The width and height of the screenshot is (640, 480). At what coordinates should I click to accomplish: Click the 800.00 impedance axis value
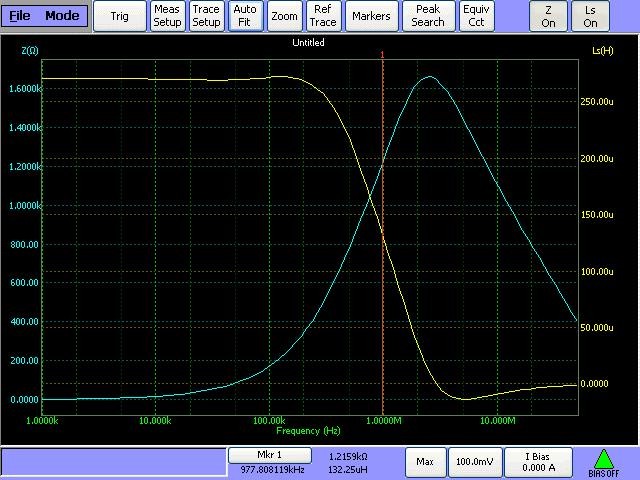click(24, 244)
